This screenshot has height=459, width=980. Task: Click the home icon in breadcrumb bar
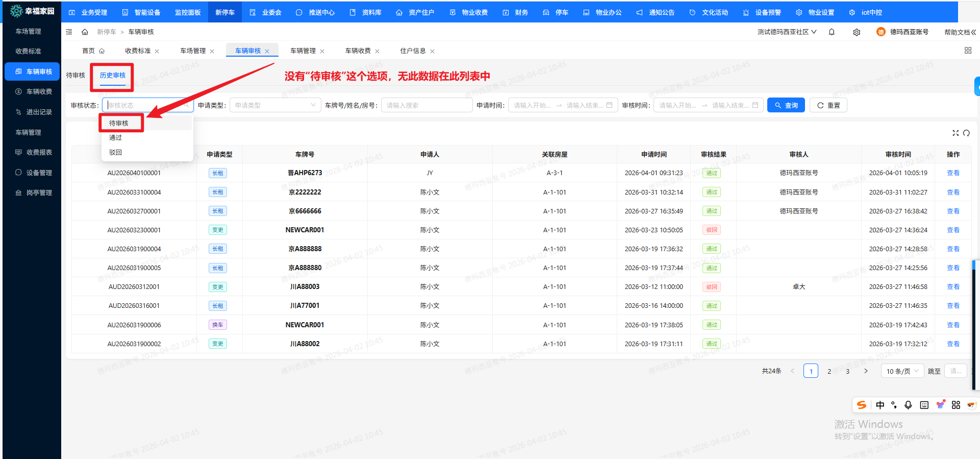(85, 32)
